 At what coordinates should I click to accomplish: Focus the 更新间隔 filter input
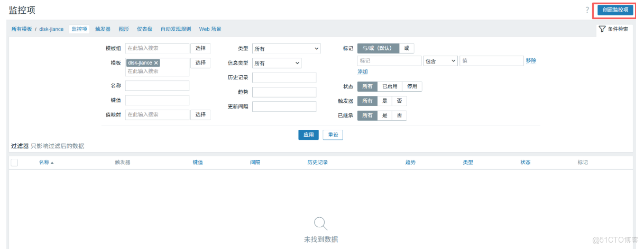[x=284, y=106]
